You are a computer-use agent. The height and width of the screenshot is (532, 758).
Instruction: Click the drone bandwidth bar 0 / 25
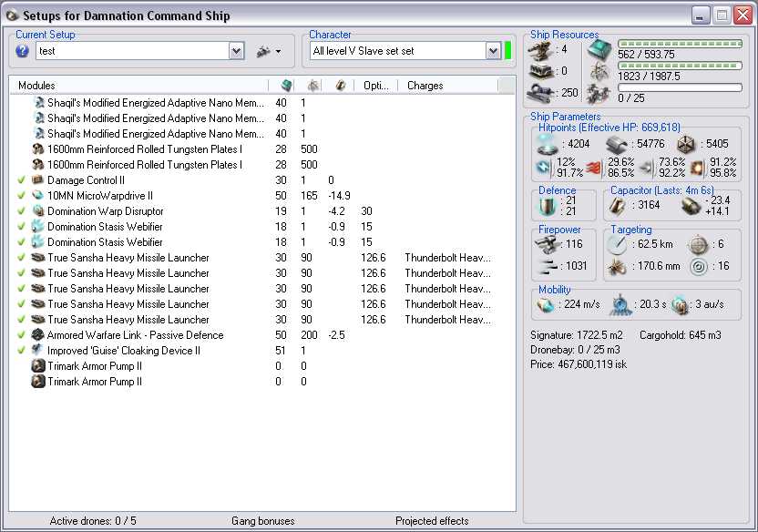(680, 87)
